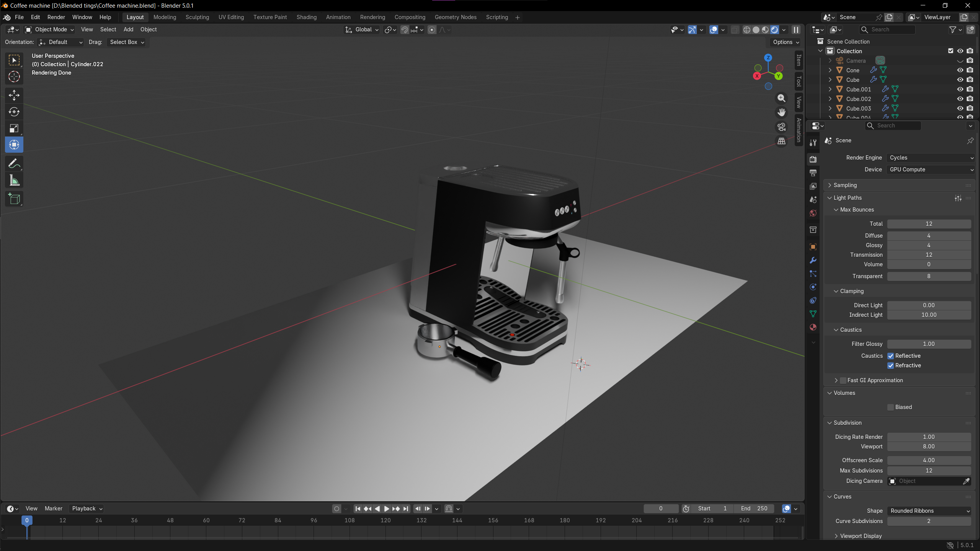Toggle proportional editing in header
980x551 pixels.
pyautogui.click(x=432, y=30)
